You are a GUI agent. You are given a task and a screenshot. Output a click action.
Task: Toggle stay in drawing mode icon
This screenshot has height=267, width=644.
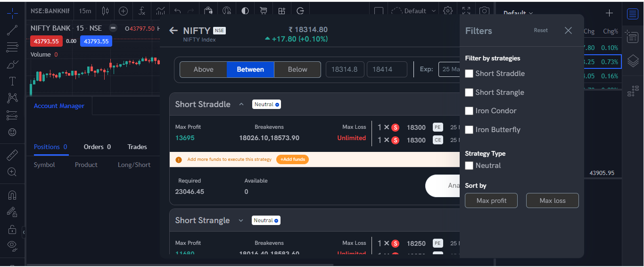pyautogui.click(x=12, y=212)
